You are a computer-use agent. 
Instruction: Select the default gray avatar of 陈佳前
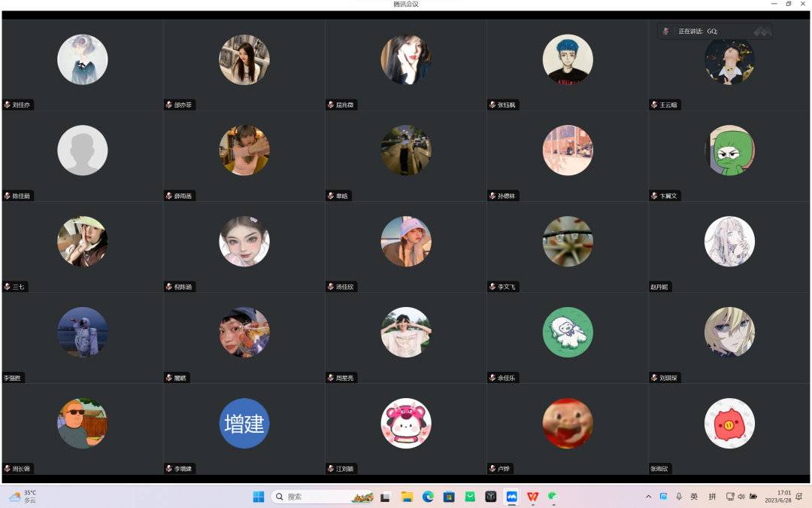pos(83,151)
